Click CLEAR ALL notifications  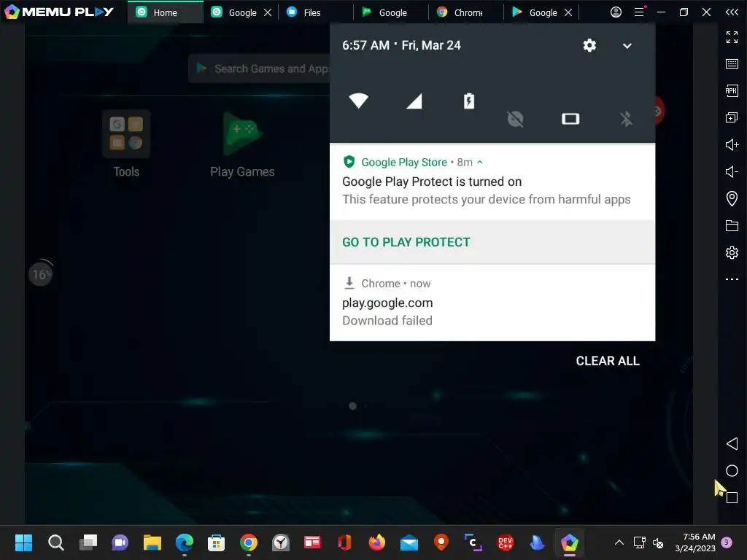(608, 361)
